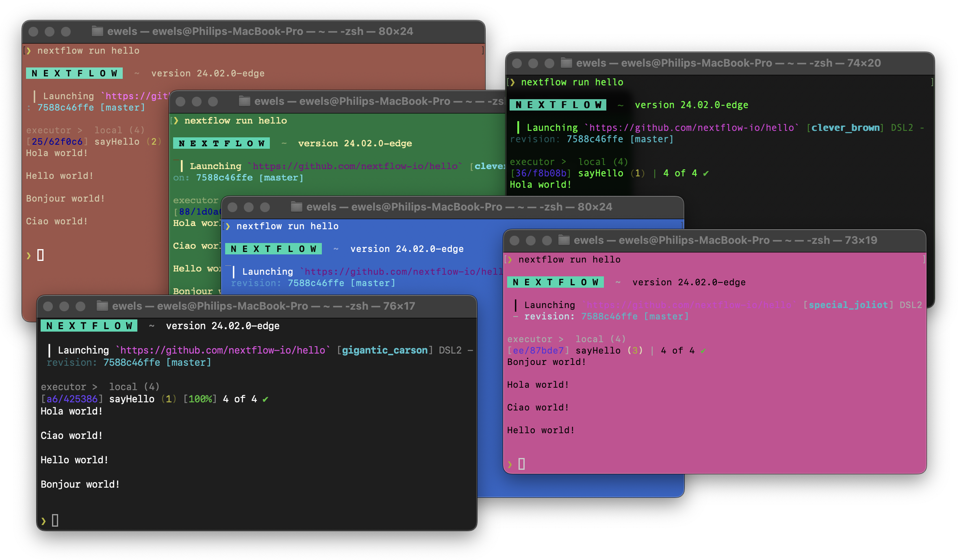
Task: Click the green checkmark after '4 of 4' in the clever_brown run
Action: pos(706,173)
